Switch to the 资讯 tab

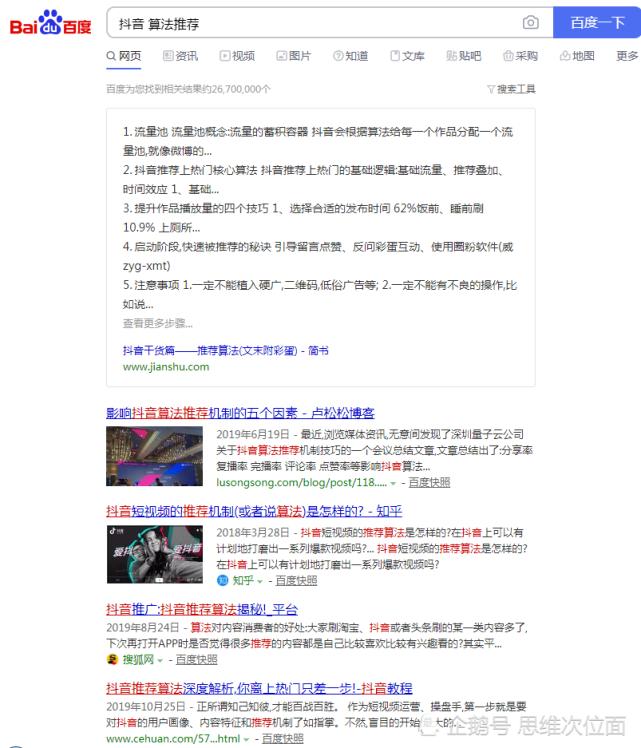181,56
